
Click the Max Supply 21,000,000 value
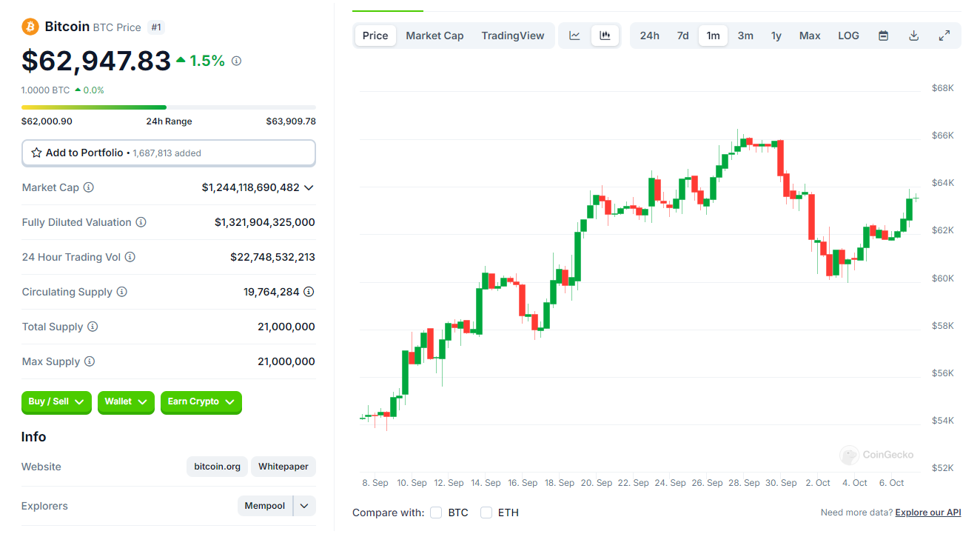tap(286, 361)
